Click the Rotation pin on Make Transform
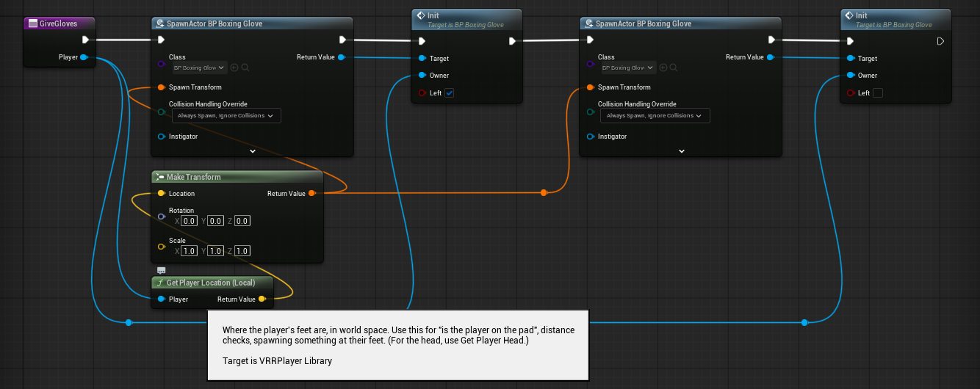Image resolution: width=980 pixels, height=389 pixels. pyautogui.click(x=162, y=217)
